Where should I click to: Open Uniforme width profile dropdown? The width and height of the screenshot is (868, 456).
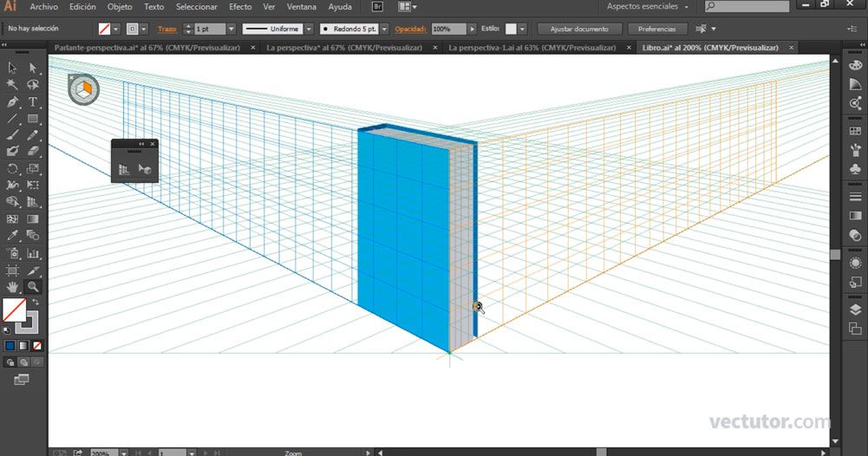click(309, 29)
